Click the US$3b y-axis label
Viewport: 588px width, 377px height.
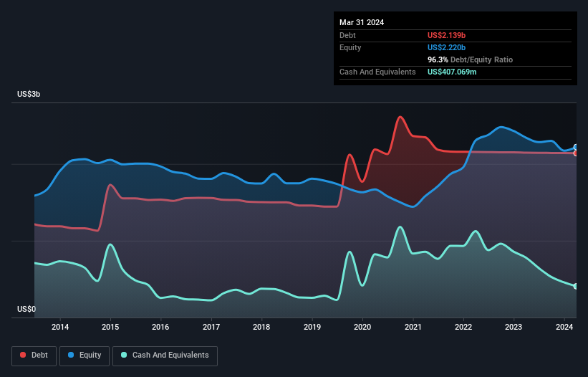click(29, 94)
